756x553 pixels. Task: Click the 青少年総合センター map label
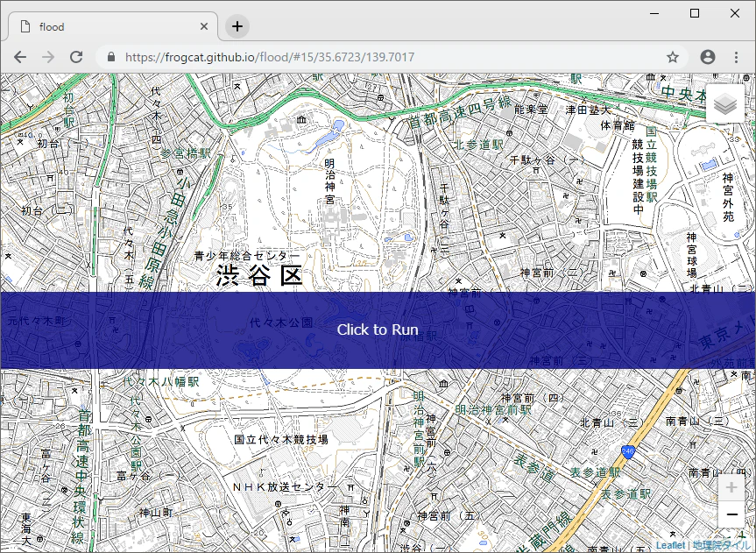[x=247, y=256]
